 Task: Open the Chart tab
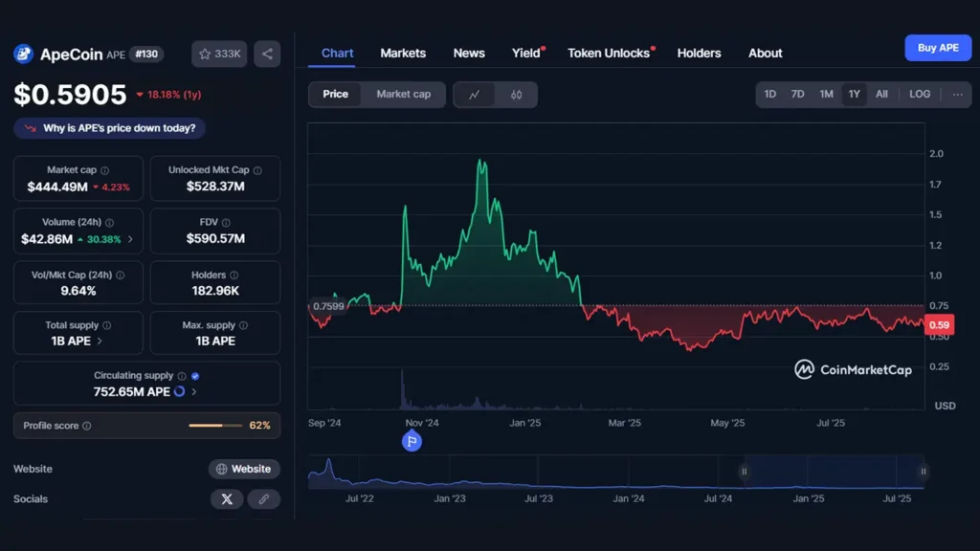(x=338, y=54)
